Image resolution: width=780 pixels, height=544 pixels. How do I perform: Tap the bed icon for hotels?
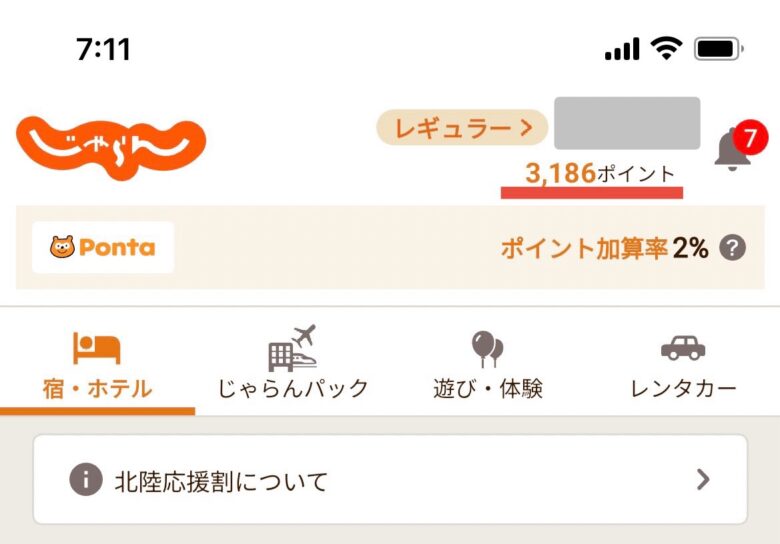point(96,348)
